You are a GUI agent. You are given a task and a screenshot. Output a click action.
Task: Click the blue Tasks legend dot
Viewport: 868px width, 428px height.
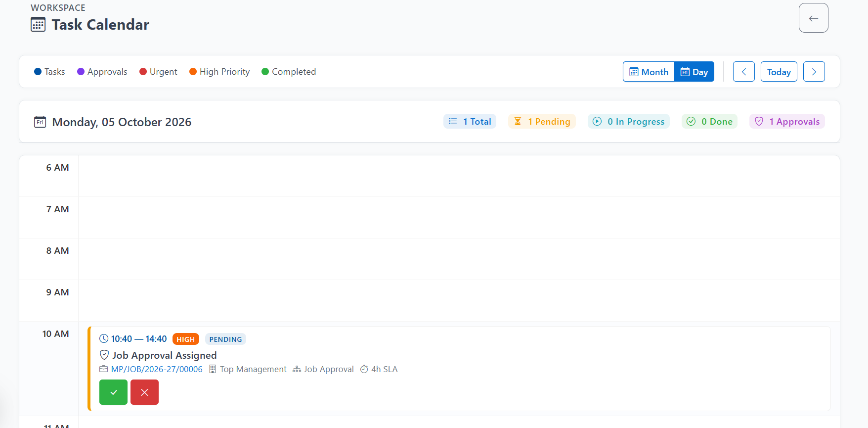38,72
